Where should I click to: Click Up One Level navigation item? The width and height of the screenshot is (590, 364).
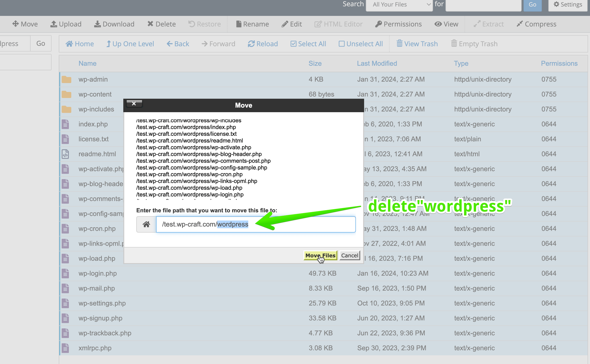[130, 44]
